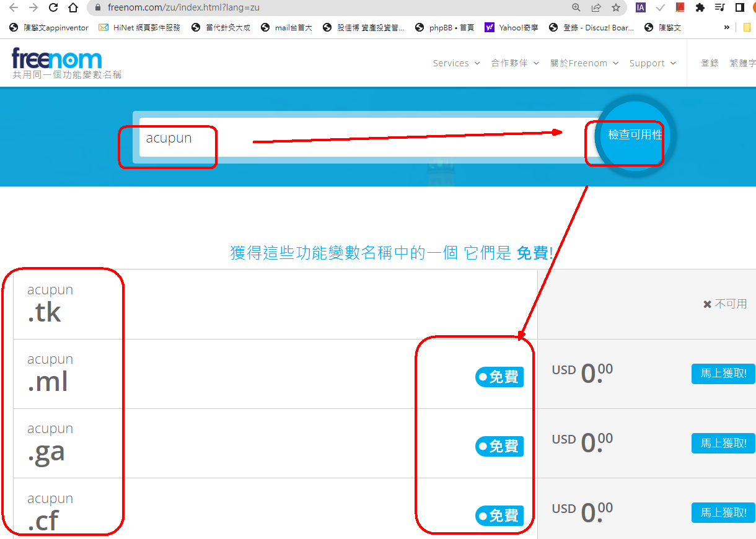The width and height of the screenshot is (756, 539).
Task: Toggle the browser side panel
Action: click(x=739, y=7)
